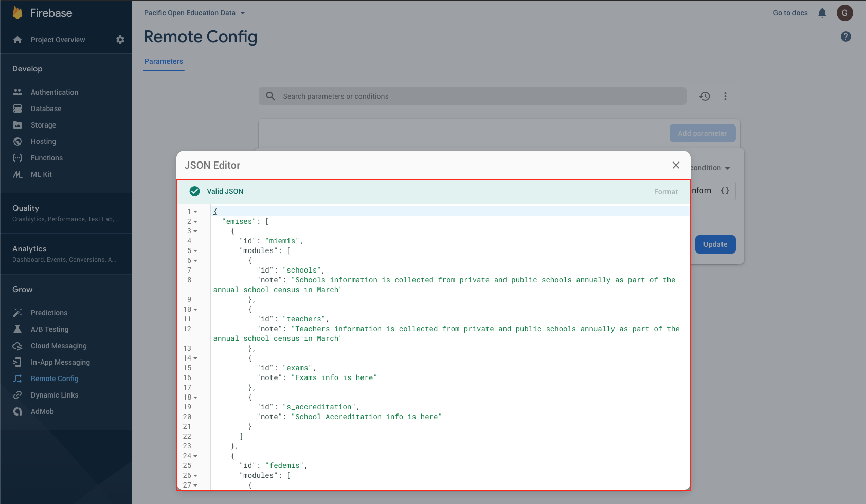This screenshot has width=866, height=504.
Task: Close the JSON Editor dialog
Action: pyautogui.click(x=676, y=165)
